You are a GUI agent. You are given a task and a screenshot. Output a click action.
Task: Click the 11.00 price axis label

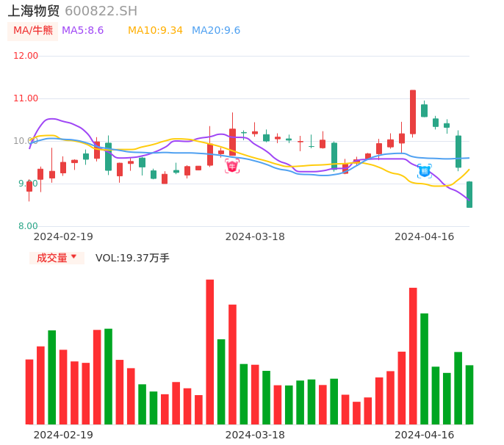pyautogui.click(x=26, y=98)
